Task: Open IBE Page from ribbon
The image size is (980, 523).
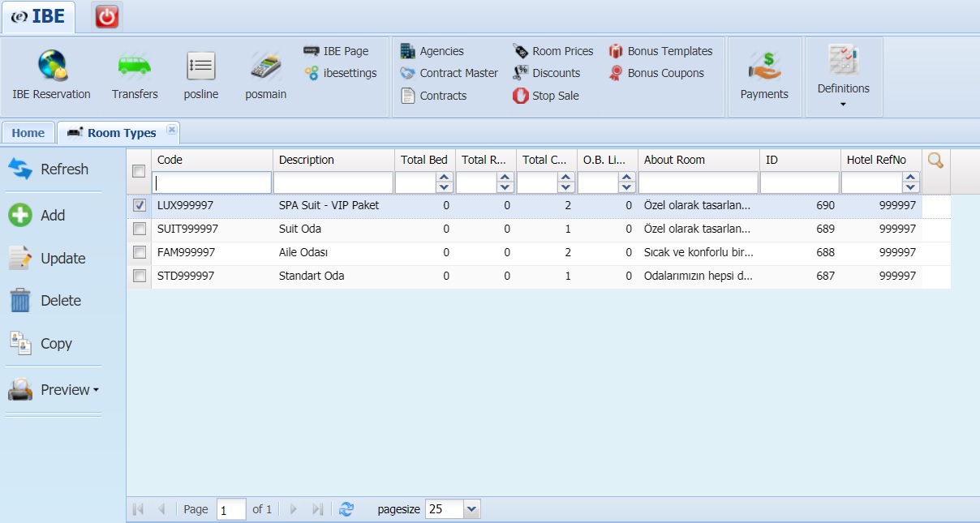Action: tap(337, 51)
